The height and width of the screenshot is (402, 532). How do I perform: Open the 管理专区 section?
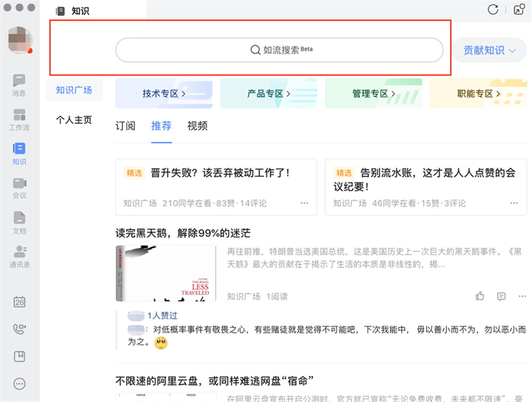point(373,93)
